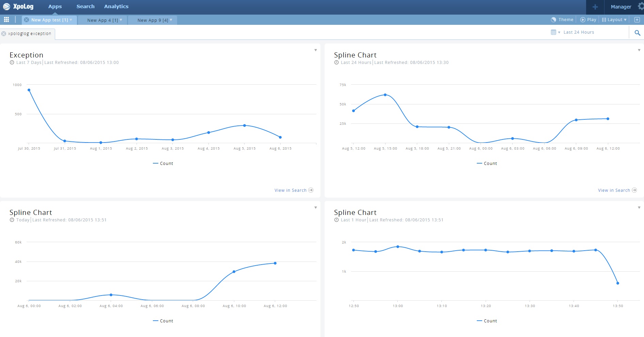Close the xpologlog exception dashboard tab
Image resolution: width=644 pixels, height=337 pixels.
click(x=4, y=34)
